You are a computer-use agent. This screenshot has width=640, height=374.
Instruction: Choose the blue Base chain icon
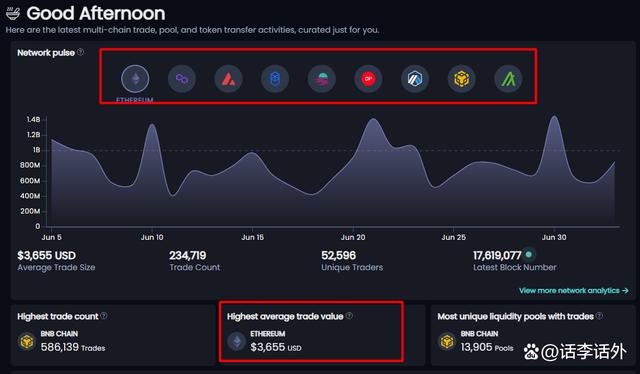pyautogui.click(x=275, y=79)
